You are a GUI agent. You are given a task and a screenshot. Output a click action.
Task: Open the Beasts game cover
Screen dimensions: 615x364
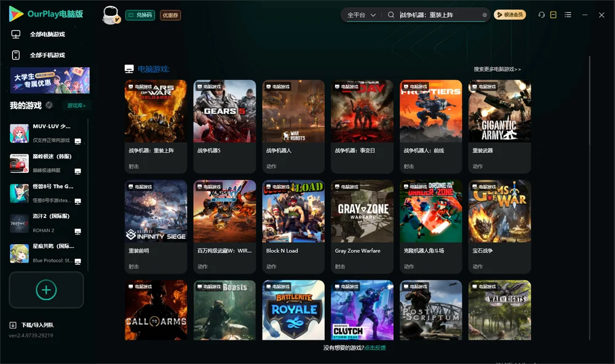224,310
